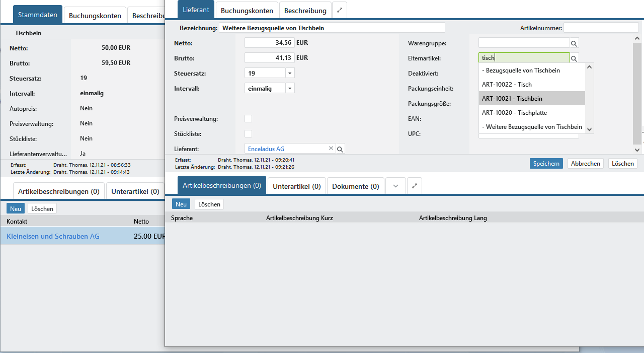Open the Lieferant search magnifier
Viewport: 644px width, 353px height.
pyautogui.click(x=340, y=149)
